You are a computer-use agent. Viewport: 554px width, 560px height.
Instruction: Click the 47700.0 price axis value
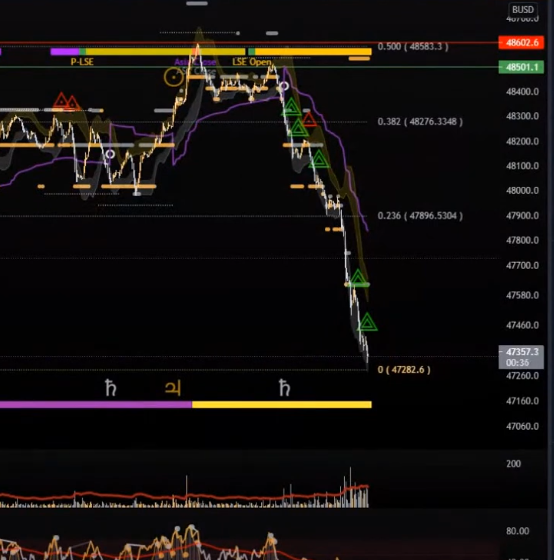(522, 265)
